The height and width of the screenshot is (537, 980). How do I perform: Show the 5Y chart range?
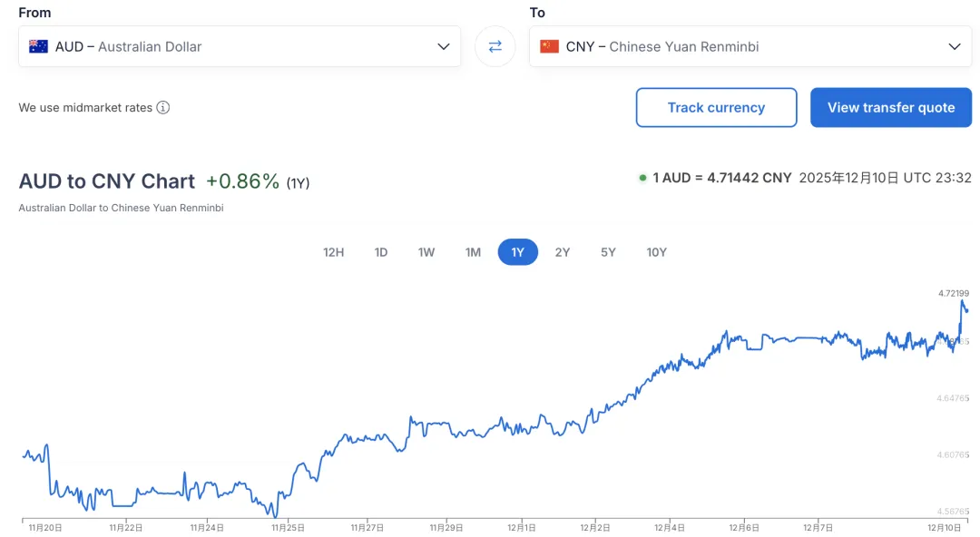(x=608, y=252)
